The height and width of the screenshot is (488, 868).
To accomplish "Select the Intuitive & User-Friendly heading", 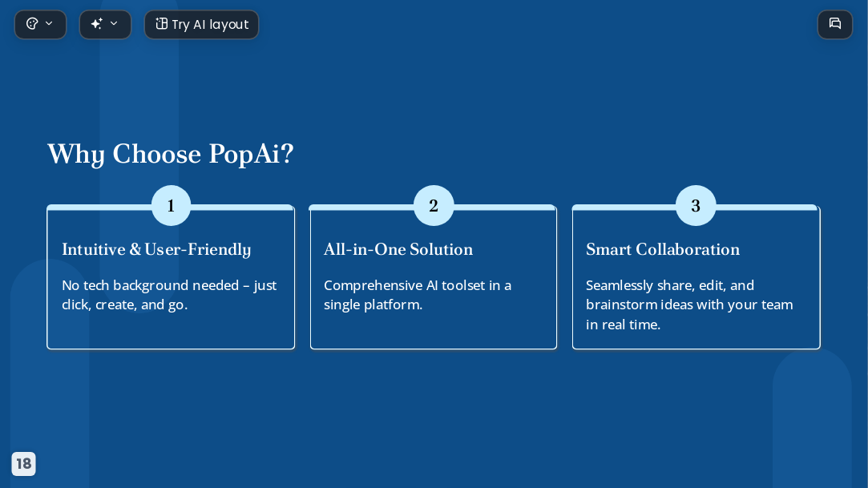I will tap(156, 250).
